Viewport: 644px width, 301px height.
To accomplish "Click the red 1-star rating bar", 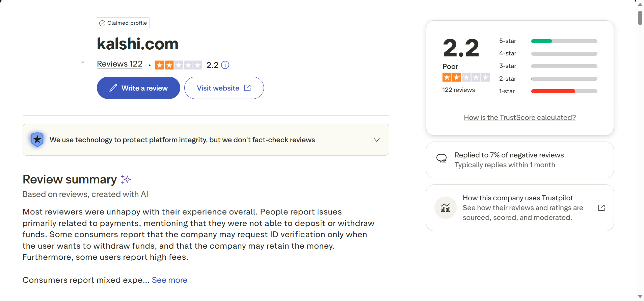I will [553, 91].
